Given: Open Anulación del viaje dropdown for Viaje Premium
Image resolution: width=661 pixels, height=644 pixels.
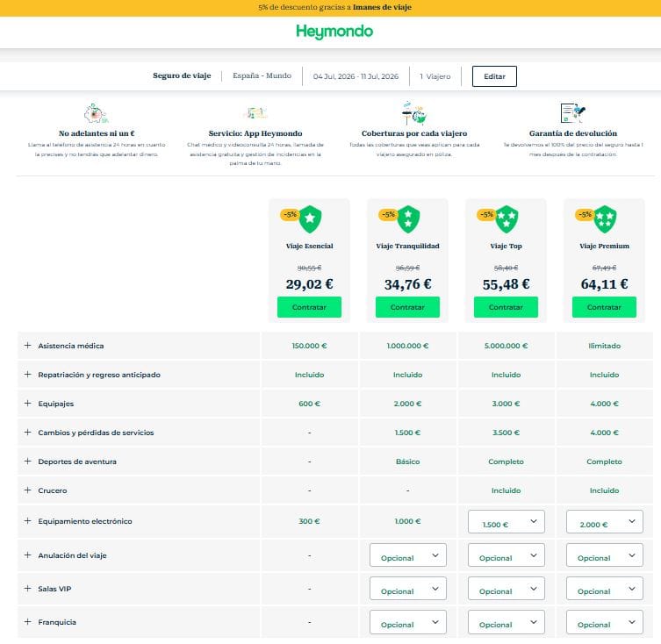Looking at the screenshot, I should (x=604, y=555).
